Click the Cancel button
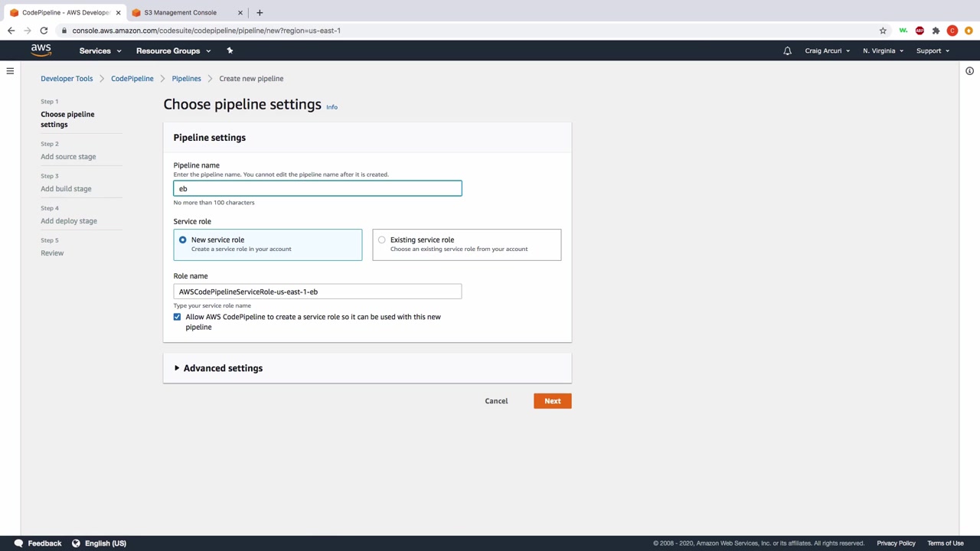This screenshot has height=551, width=980. click(x=496, y=401)
